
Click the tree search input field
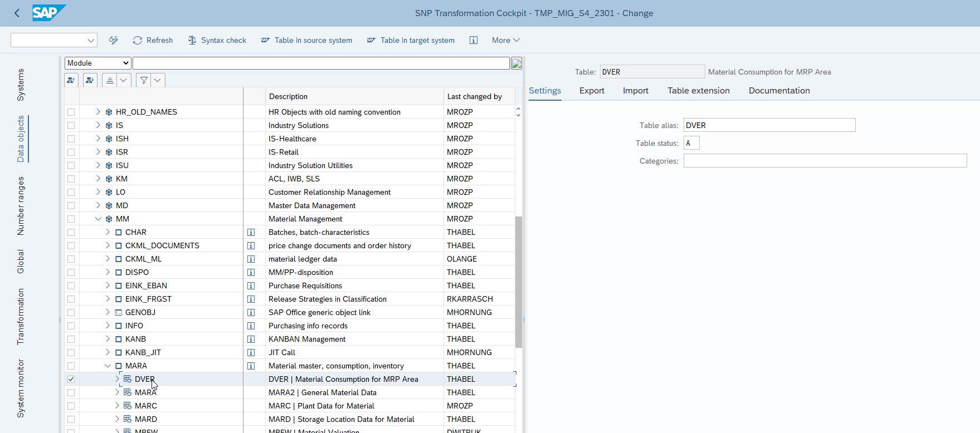tap(321, 63)
